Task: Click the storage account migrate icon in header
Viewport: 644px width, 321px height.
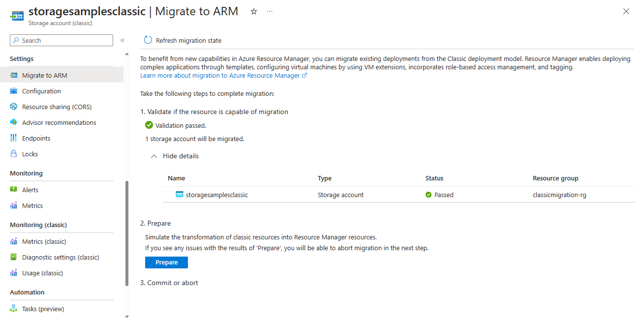Action: 17,16
